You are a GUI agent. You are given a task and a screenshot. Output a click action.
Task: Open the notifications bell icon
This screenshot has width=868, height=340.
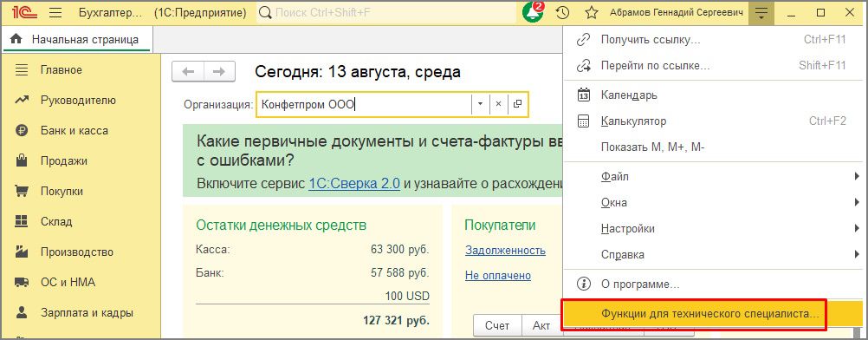click(x=533, y=12)
